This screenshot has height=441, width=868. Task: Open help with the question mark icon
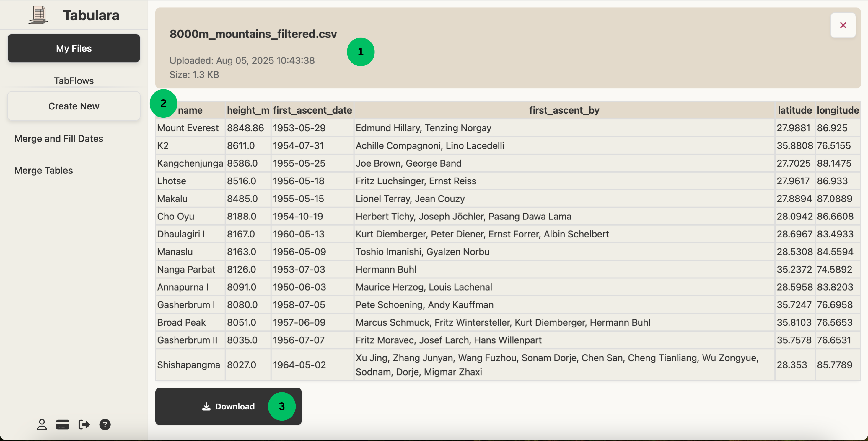tap(105, 424)
